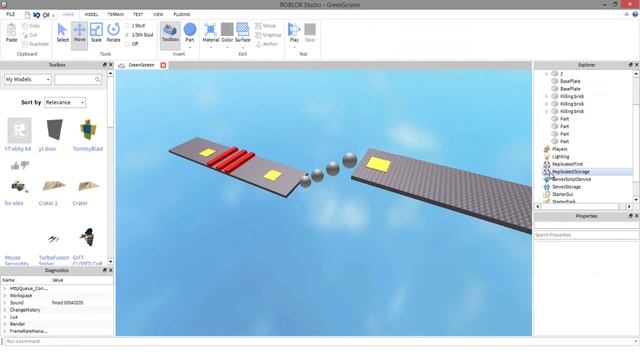The height and width of the screenshot is (360, 640).
Task: Switch to the MODEL ribbon tab
Action: click(91, 14)
